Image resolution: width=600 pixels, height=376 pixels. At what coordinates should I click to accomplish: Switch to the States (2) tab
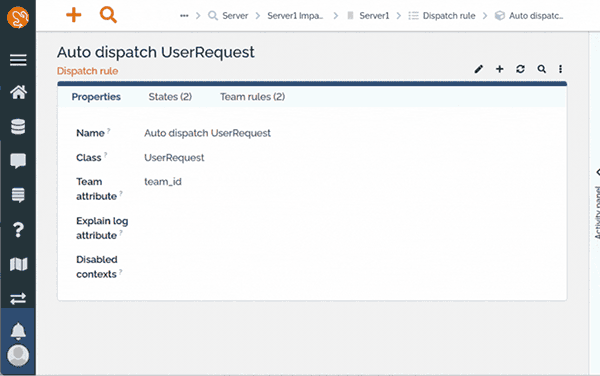tap(170, 97)
